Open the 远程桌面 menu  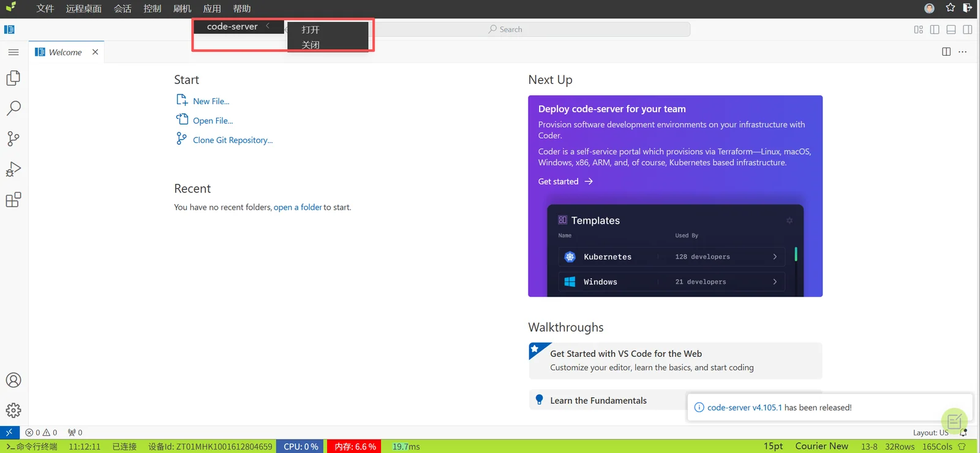[x=84, y=9]
